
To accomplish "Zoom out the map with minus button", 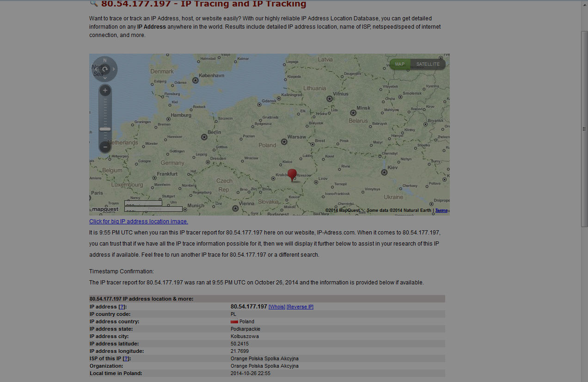I will click(105, 147).
